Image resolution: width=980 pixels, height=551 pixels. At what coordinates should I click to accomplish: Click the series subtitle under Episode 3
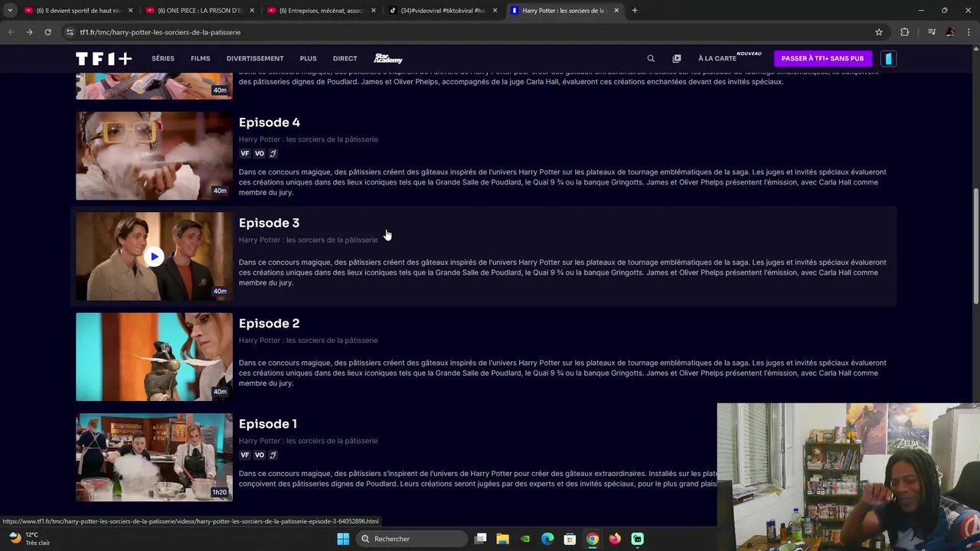coord(308,240)
